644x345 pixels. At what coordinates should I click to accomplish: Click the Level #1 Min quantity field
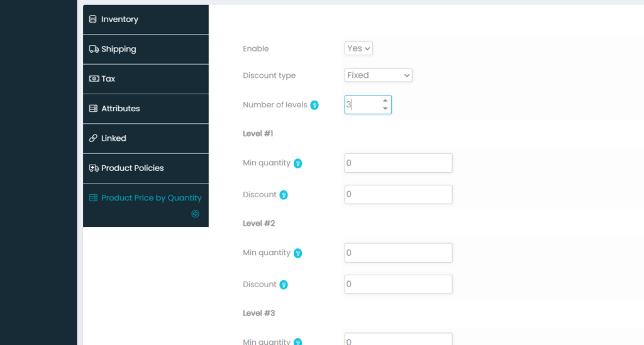[398, 163]
